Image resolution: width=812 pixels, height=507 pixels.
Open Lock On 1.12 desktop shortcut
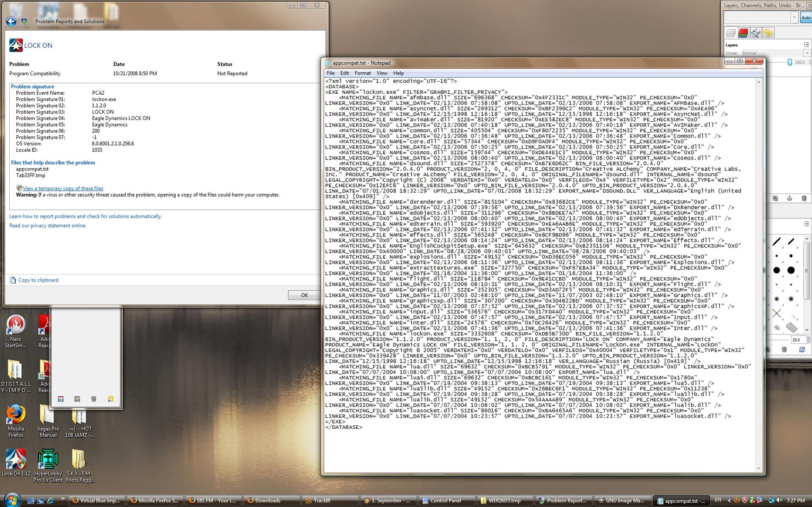point(16,463)
